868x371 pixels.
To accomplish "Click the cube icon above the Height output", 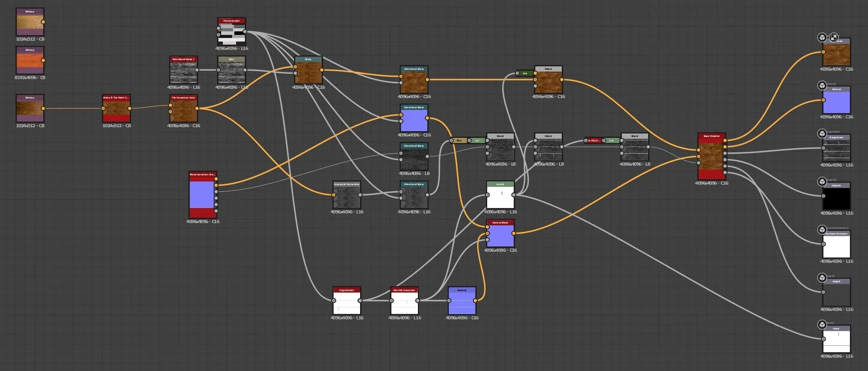I will 822,278.
